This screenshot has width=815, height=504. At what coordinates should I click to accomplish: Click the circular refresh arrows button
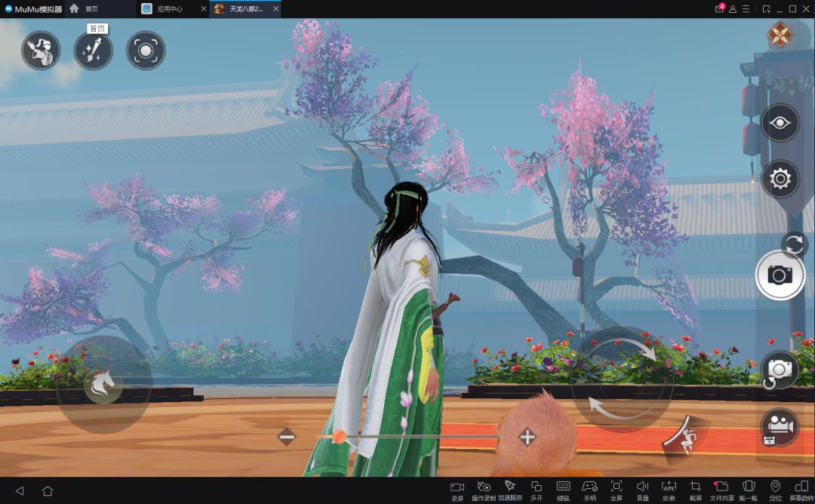click(794, 244)
